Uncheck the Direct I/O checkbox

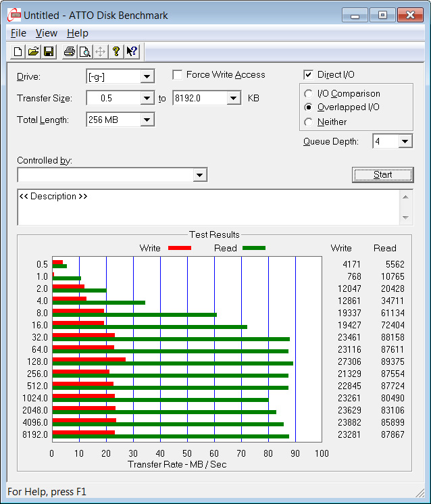click(x=308, y=74)
